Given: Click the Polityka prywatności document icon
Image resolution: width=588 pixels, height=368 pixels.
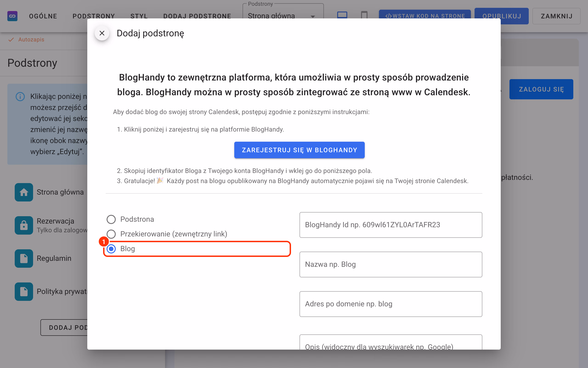Looking at the screenshot, I should [x=24, y=291].
